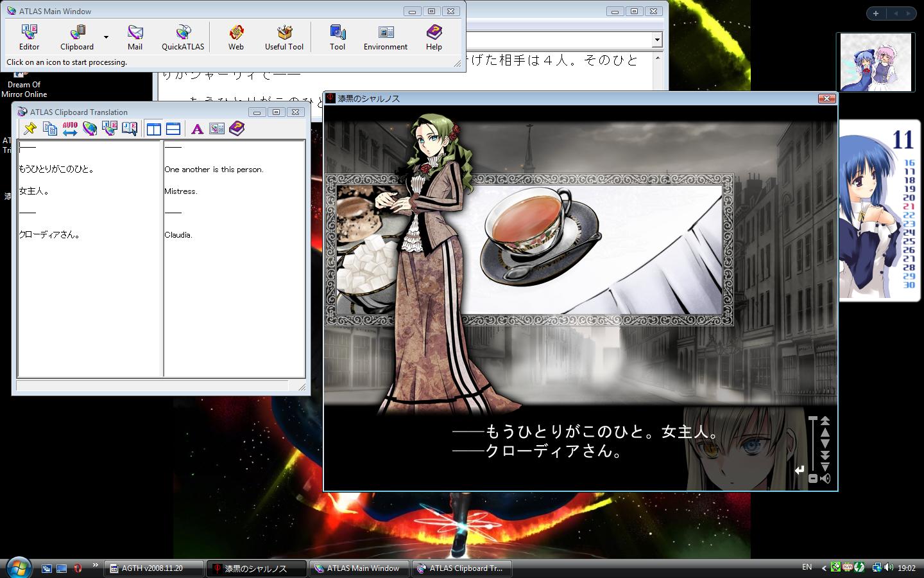Switch to stacked pane layout
Viewport: 924px width, 578px height.
click(x=173, y=129)
